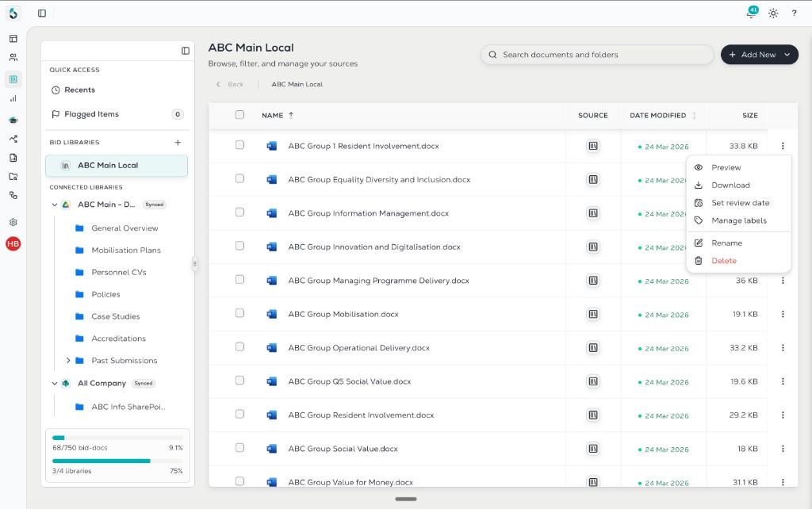Click the sidebar resize handle

(195, 264)
